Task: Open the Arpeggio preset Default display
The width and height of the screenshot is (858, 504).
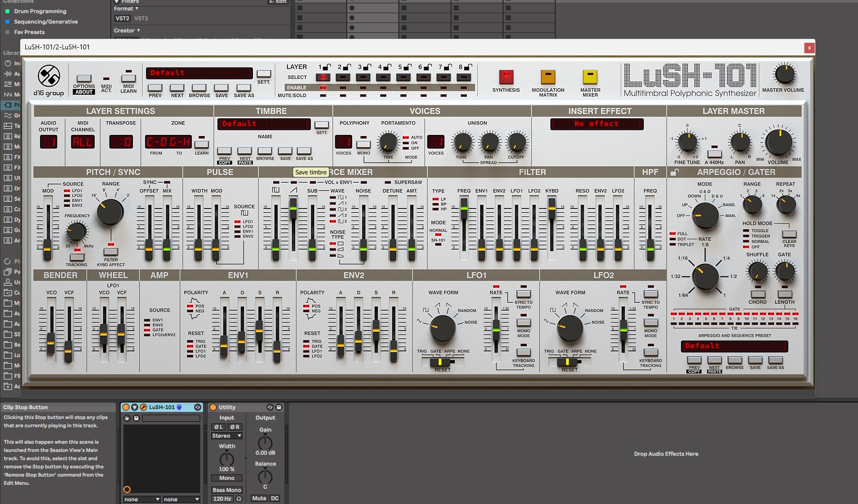Action: pyautogui.click(x=734, y=346)
